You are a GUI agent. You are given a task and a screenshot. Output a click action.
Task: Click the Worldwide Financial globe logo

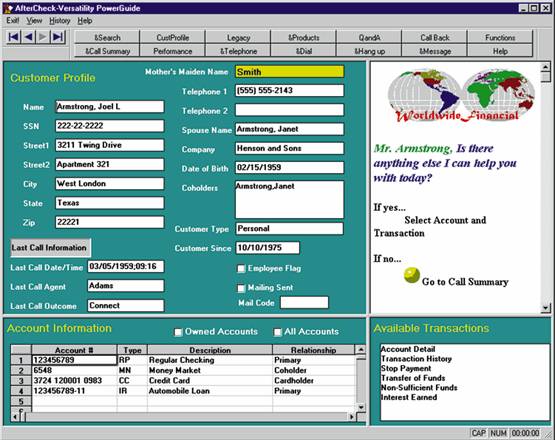pos(461,96)
